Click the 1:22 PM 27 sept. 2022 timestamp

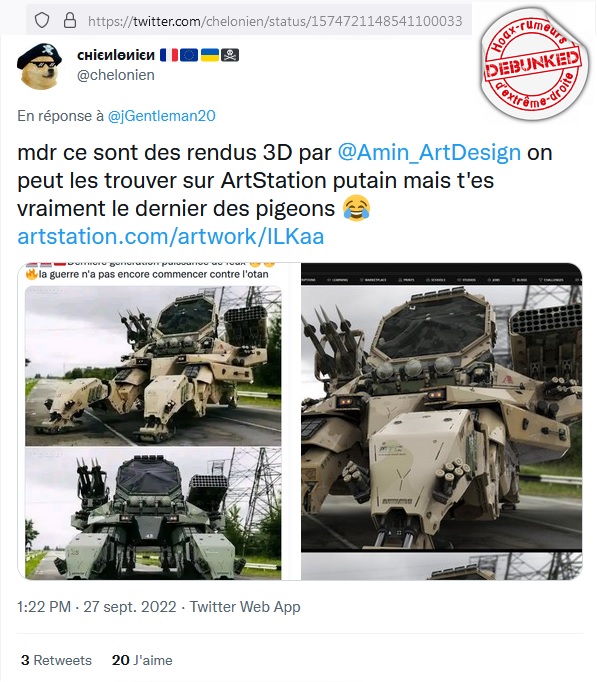pos(97,607)
